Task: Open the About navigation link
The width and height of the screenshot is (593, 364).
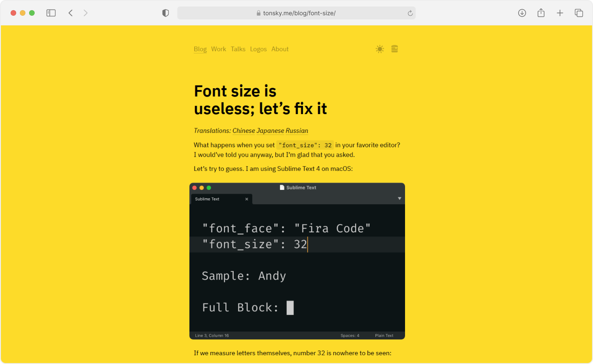Action: pyautogui.click(x=280, y=49)
